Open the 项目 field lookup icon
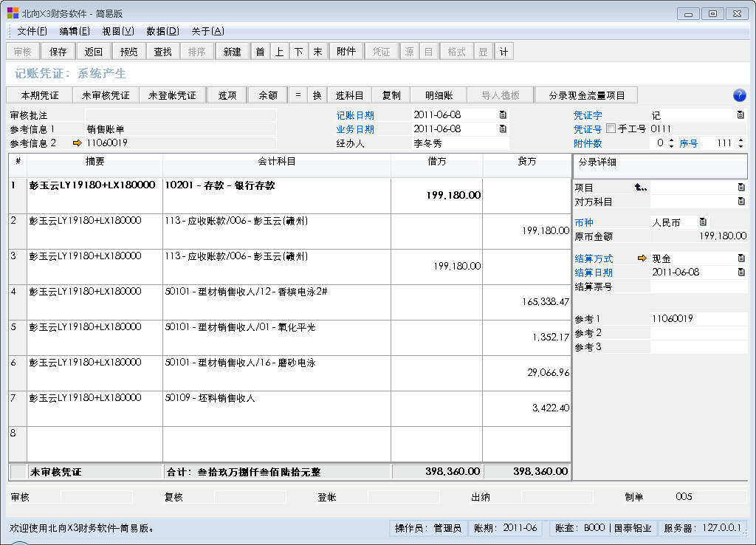Viewport: 756px width, 545px height. pyautogui.click(x=741, y=187)
